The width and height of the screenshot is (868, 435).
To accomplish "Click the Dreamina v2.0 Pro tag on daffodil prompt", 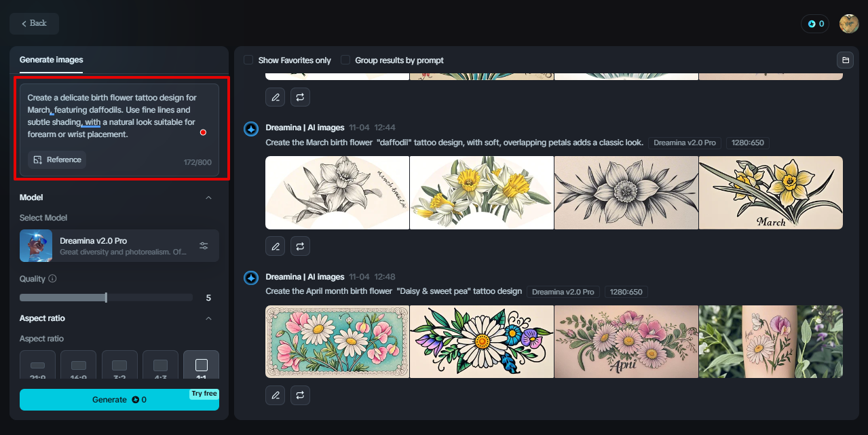I will 685,143.
